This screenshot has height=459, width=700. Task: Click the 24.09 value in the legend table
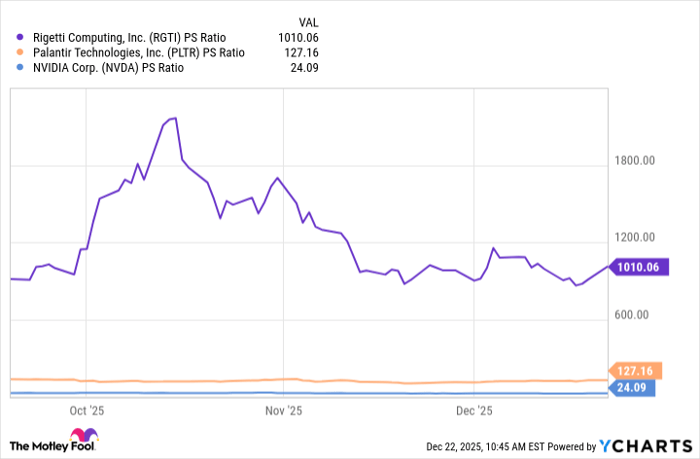coord(304,68)
